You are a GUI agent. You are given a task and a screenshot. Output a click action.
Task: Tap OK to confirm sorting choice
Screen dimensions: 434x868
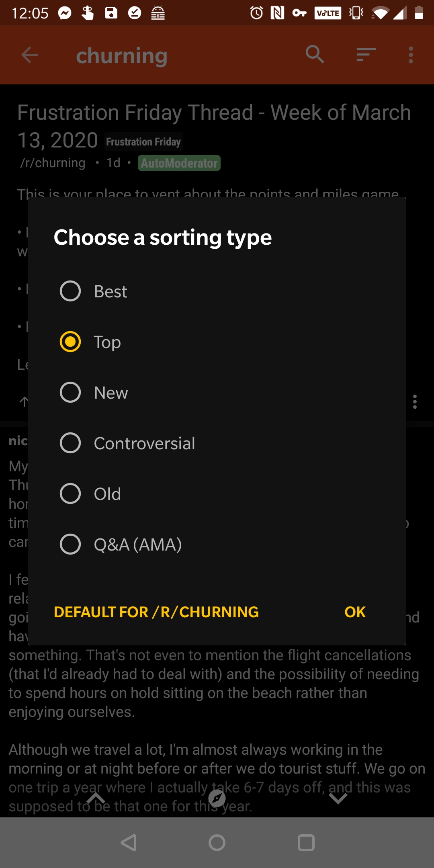click(x=354, y=612)
